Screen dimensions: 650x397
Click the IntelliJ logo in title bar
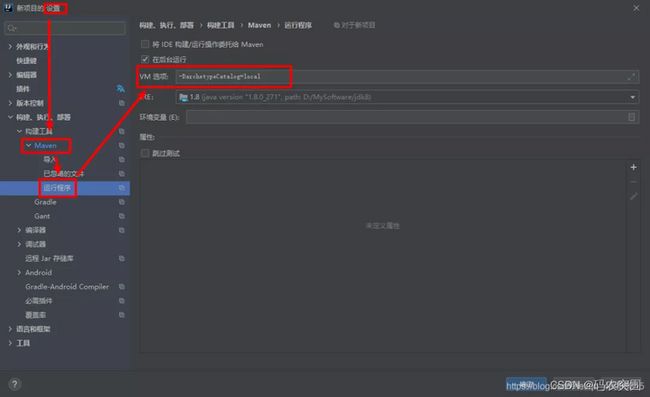tap(8, 7)
